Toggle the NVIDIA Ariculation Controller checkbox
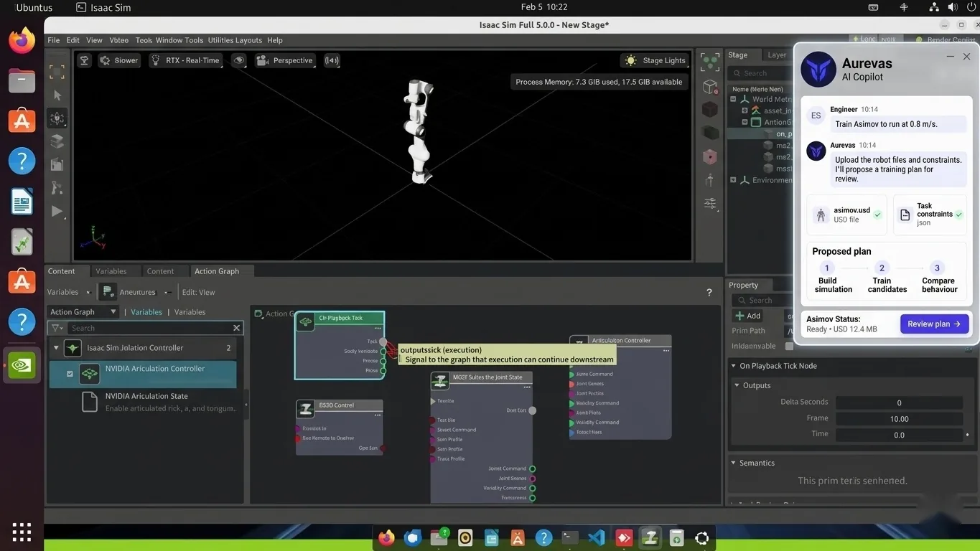 (70, 374)
